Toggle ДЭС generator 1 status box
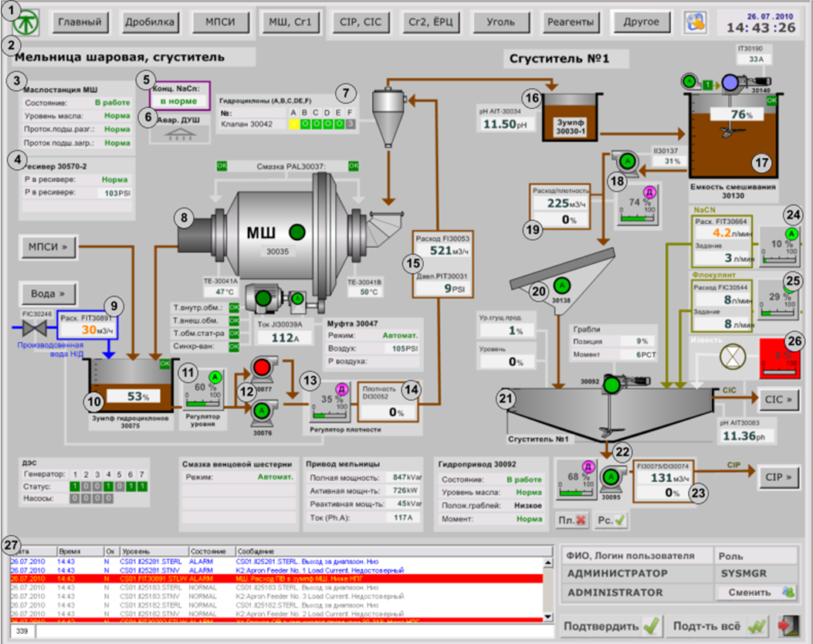 point(75,486)
